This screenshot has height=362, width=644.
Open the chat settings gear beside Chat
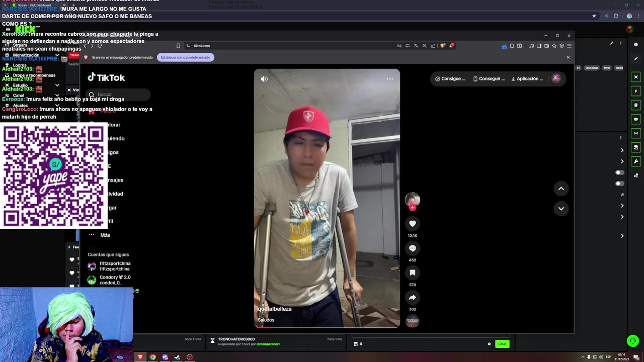tap(489, 344)
